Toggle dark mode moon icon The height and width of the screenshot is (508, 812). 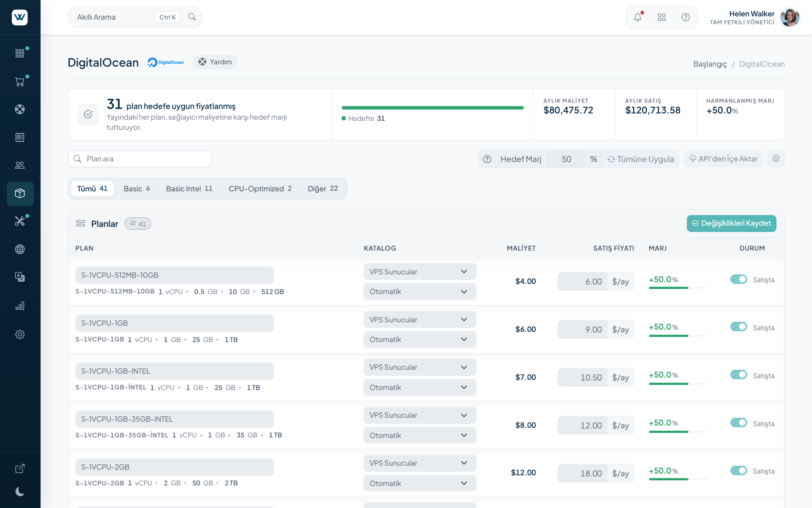[20, 492]
